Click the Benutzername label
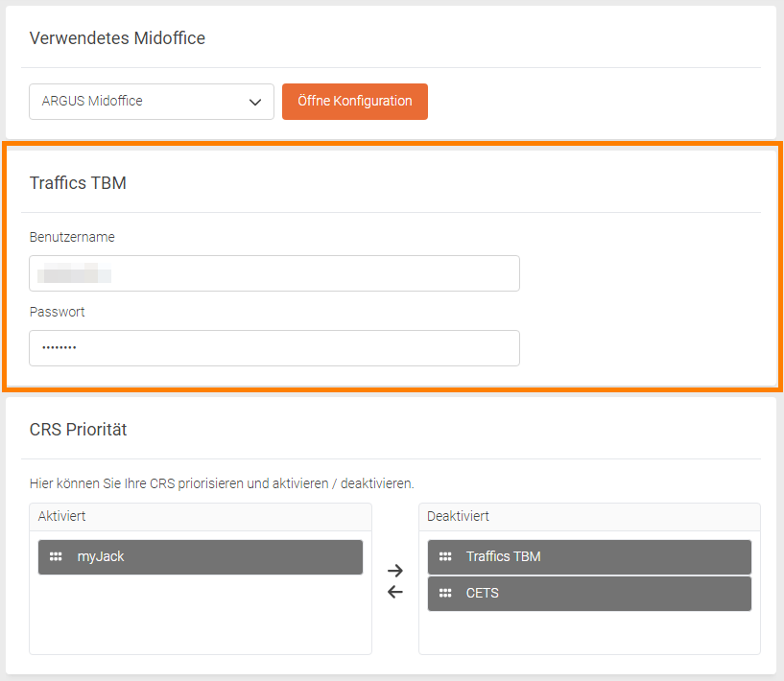Viewport: 784px width, 681px height. pos(72,237)
